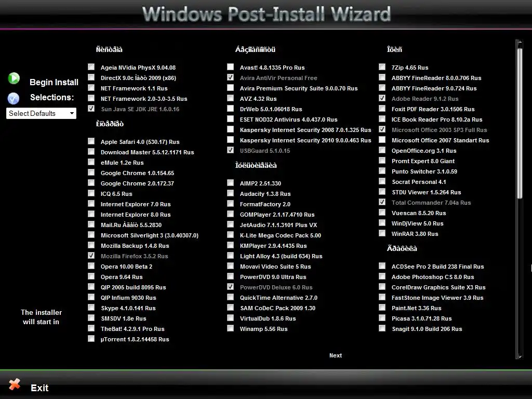This screenshot has height=399, width=532.
Task: Go to the Next page
Action: click(336, 355)
